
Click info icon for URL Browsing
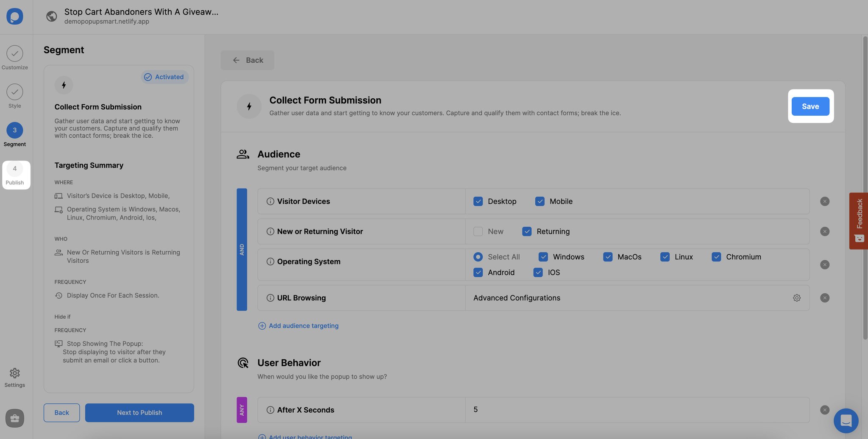[270, 298]
